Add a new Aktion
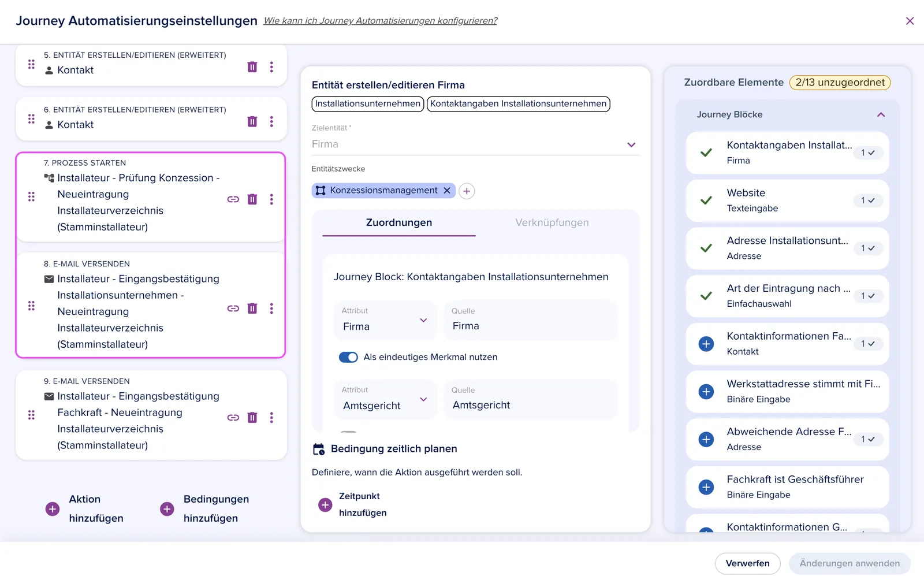924x576 pixels. [x=84, y=508]
